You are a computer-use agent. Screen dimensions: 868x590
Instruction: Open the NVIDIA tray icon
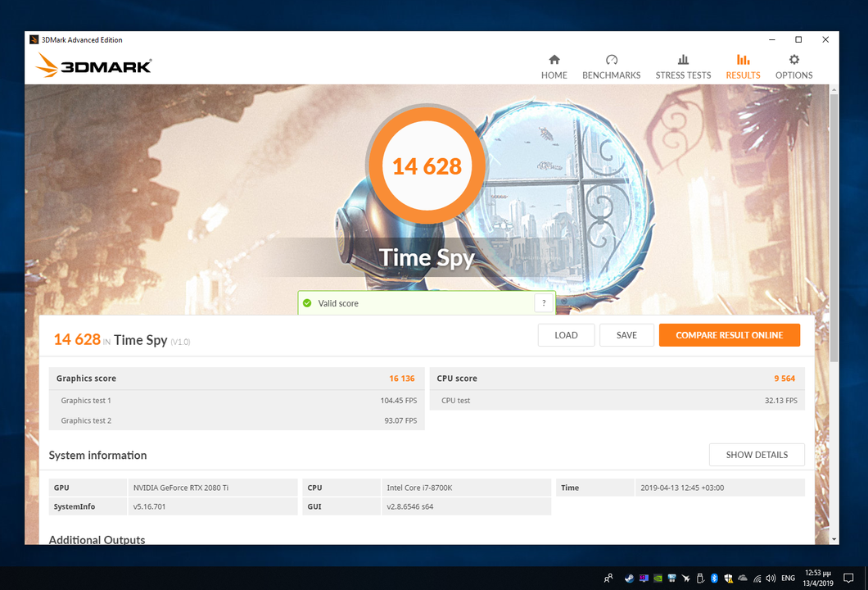click(658, 578)
